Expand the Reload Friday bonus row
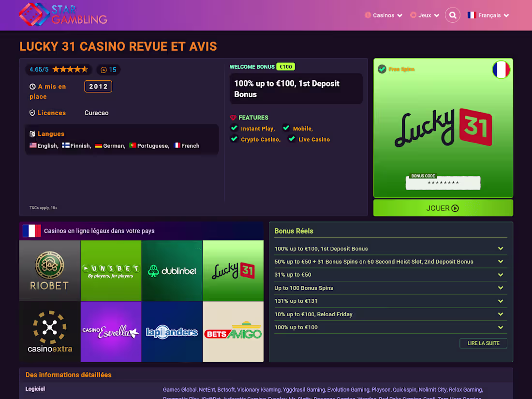The image size is (532, 399). coord(390,314)
